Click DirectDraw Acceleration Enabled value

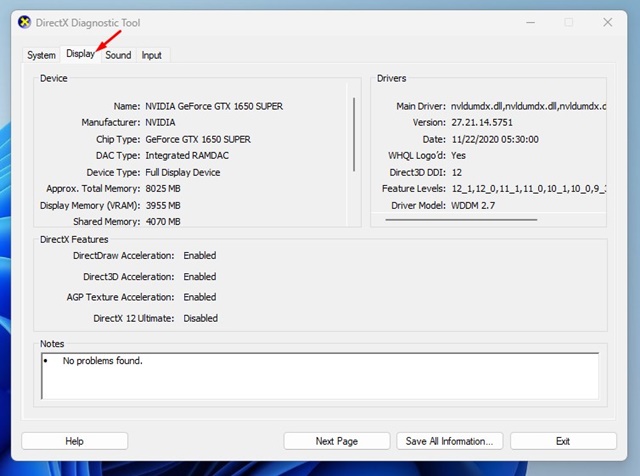tap(200, 256)
